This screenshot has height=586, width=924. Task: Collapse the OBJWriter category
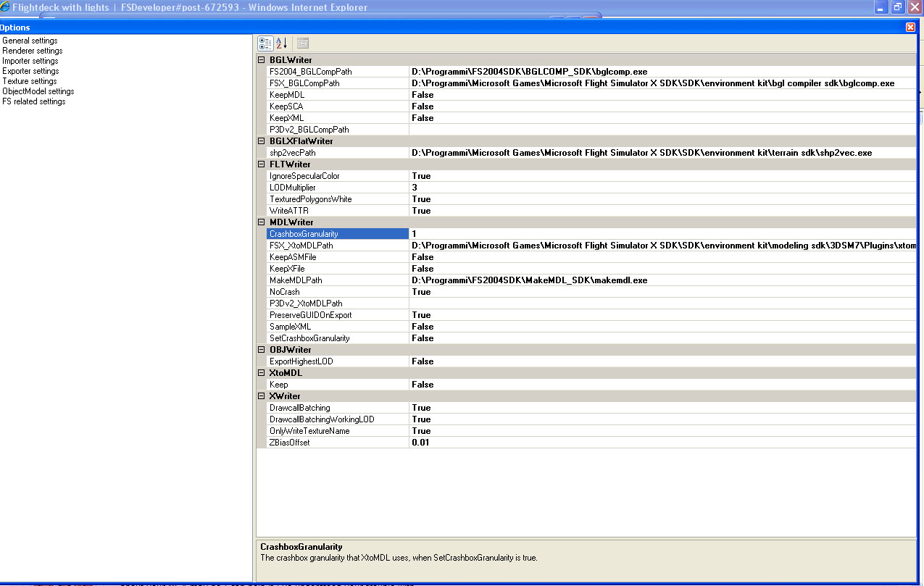262,350
